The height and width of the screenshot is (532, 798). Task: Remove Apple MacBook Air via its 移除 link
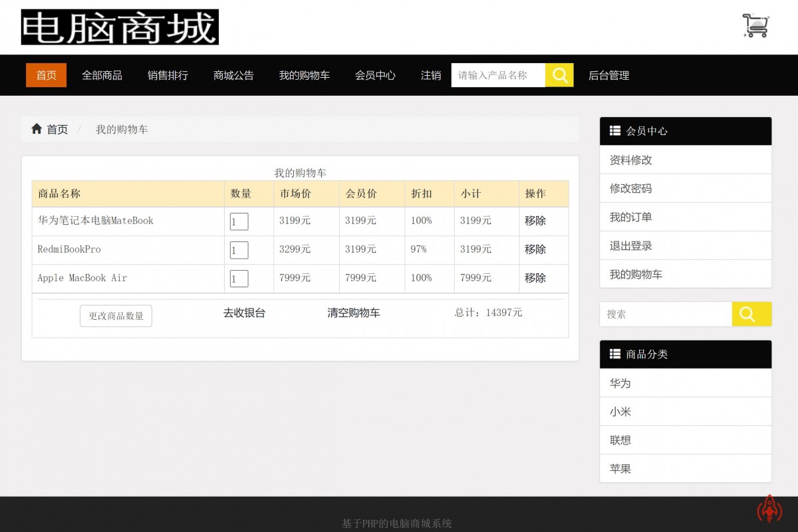pos(536,278)
